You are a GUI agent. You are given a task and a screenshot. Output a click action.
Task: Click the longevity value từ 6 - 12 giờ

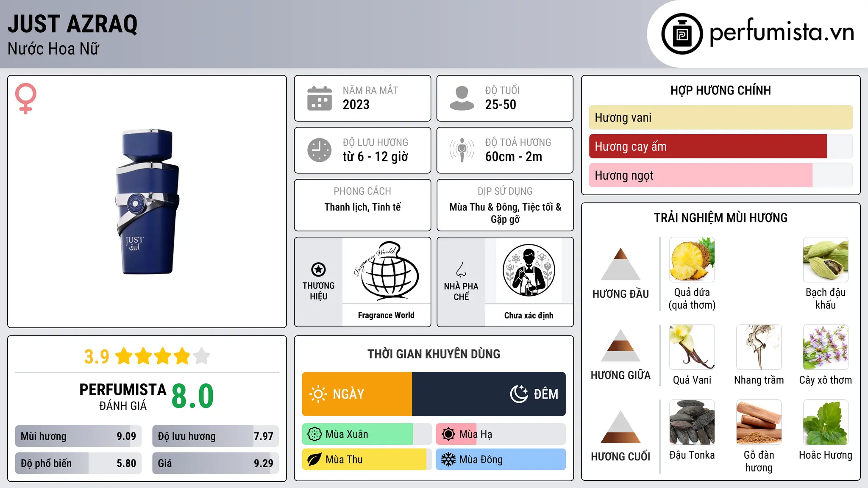pyautogui.click(x=376, y=157)
